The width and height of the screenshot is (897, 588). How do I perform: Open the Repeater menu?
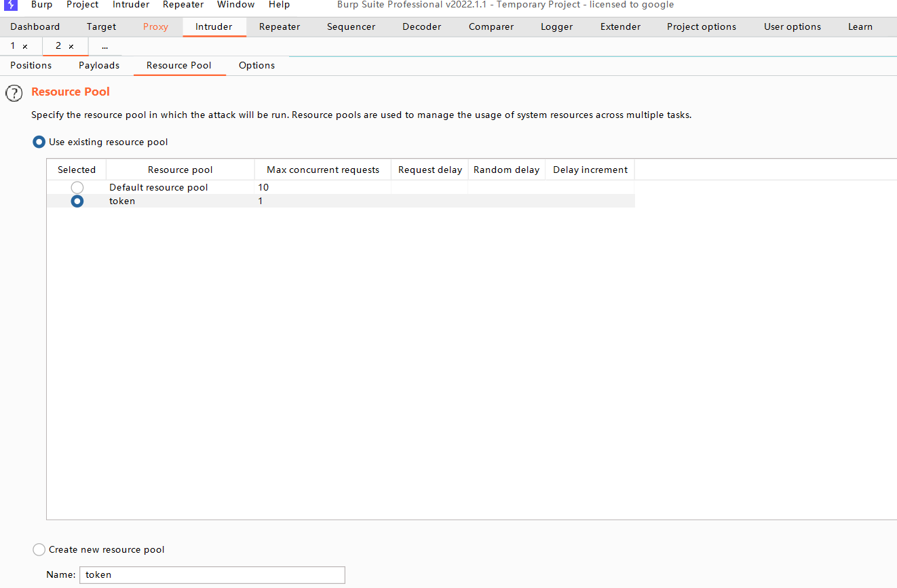point(183,5)
